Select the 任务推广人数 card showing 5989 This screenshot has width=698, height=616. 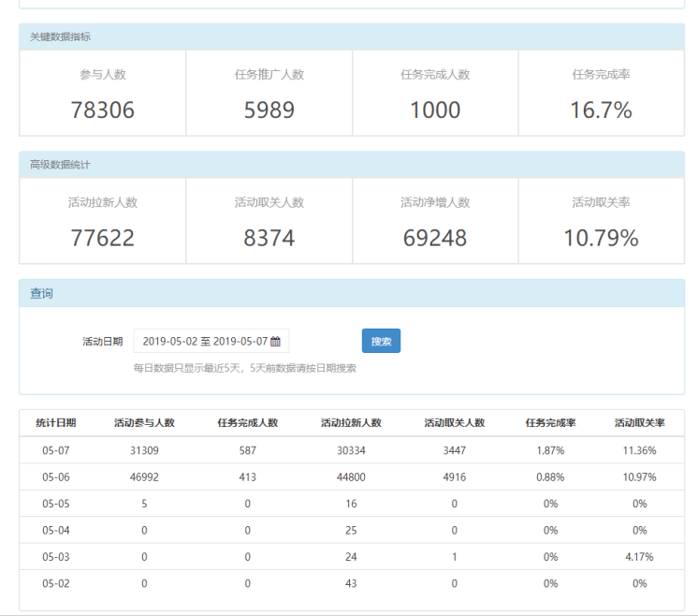click(x=269, y=93)
